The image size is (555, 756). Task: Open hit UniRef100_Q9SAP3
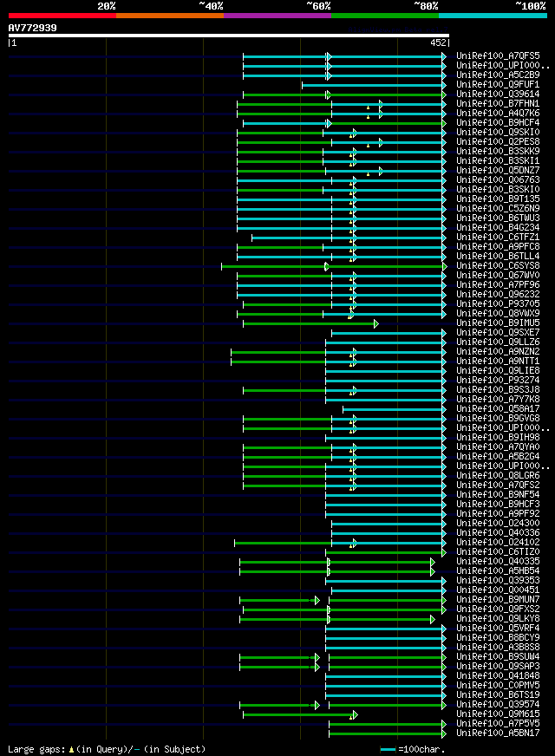[498, 667]
